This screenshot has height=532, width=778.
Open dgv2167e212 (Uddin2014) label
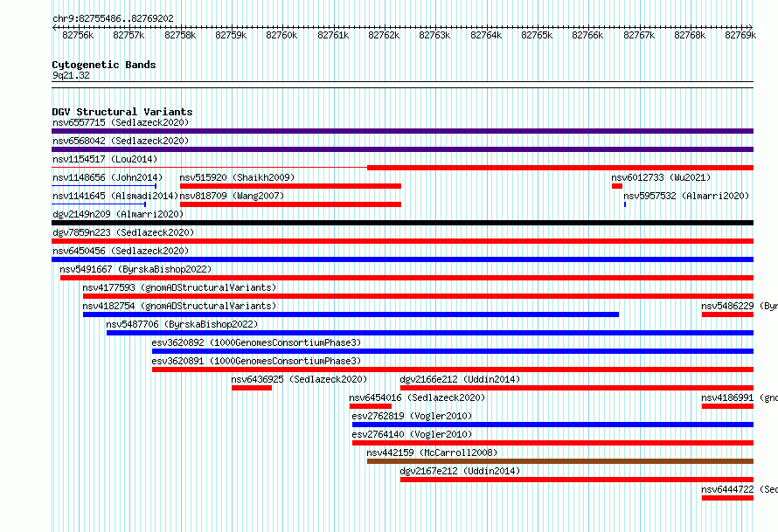click(x=460, y=471)
